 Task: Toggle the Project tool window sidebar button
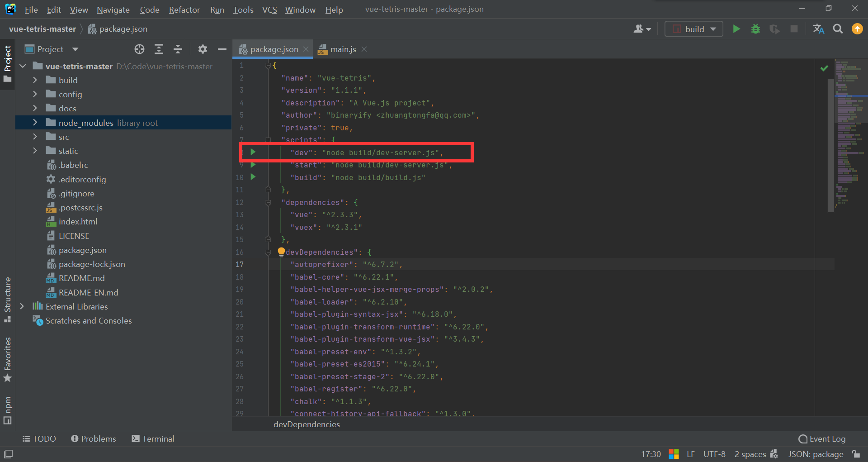7,64
